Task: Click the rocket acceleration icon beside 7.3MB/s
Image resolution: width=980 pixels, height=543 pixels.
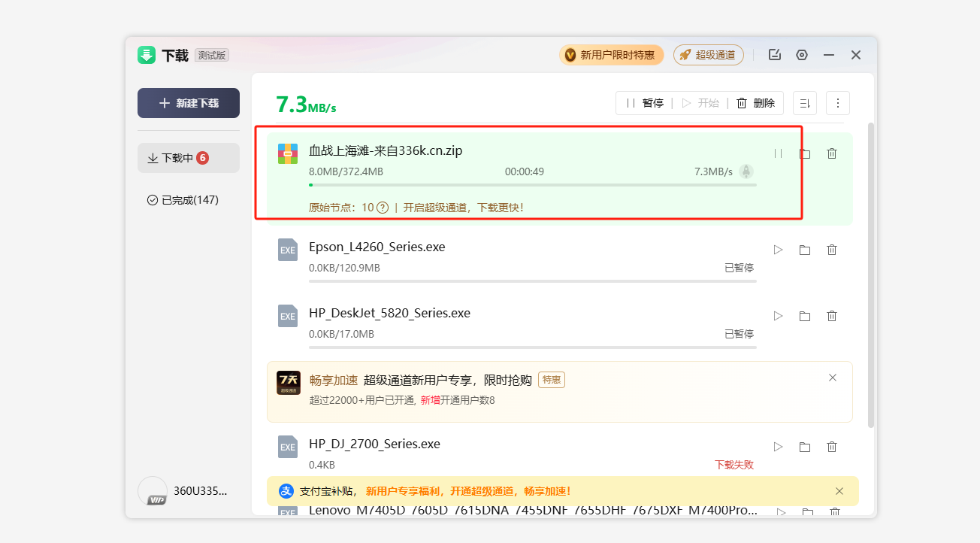Action: 746,171
